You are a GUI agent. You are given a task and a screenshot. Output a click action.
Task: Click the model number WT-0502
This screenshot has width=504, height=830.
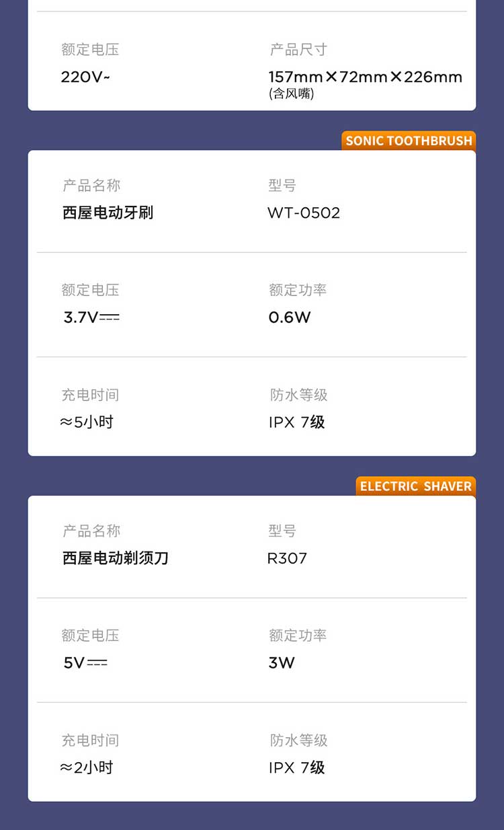click(304, 213)
